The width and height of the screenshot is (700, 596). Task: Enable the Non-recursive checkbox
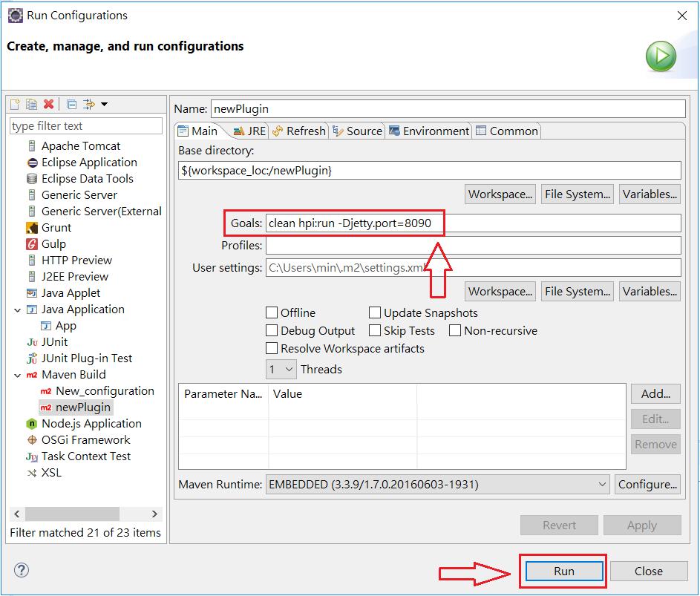click(x=455, y=330)
